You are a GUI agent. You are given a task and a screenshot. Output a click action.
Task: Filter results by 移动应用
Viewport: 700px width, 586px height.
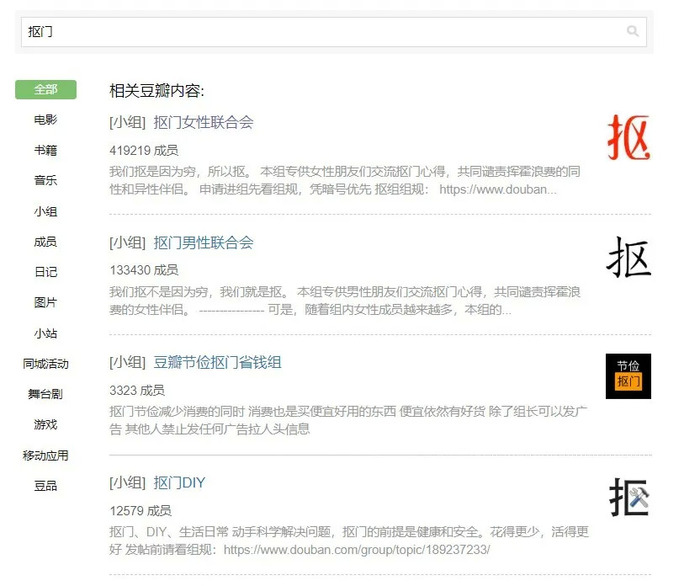click(46, 455)
